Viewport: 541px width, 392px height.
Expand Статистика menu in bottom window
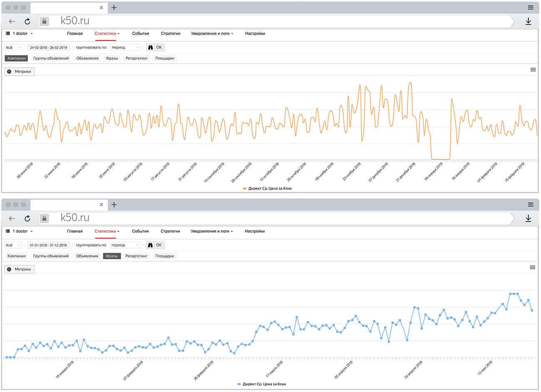(107, 231)
